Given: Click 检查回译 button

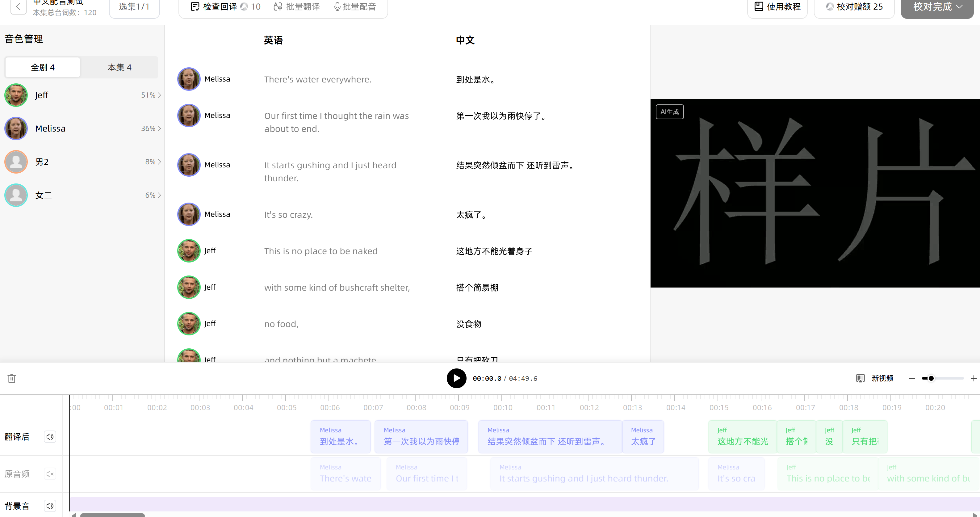Looking at the screenshot, I should pos(220,6).
